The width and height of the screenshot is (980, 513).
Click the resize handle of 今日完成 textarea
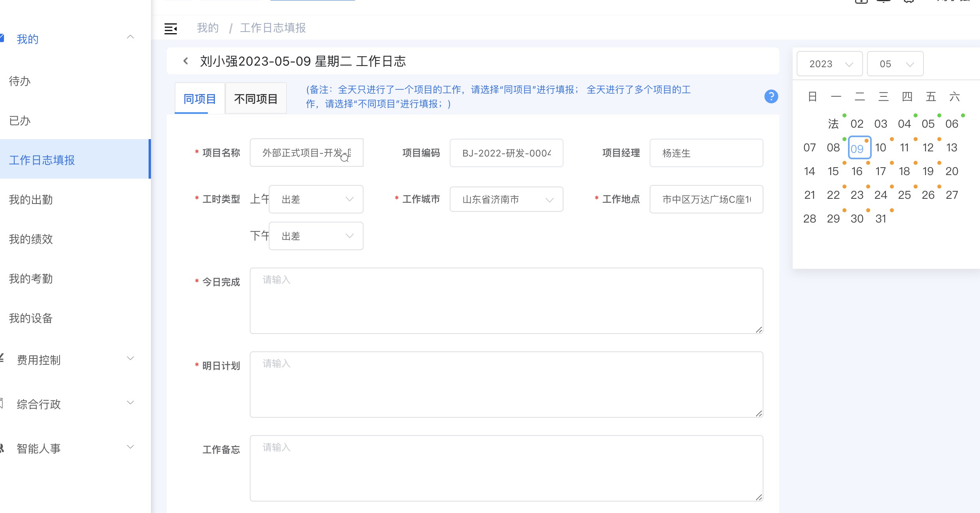tap(759, 330)
